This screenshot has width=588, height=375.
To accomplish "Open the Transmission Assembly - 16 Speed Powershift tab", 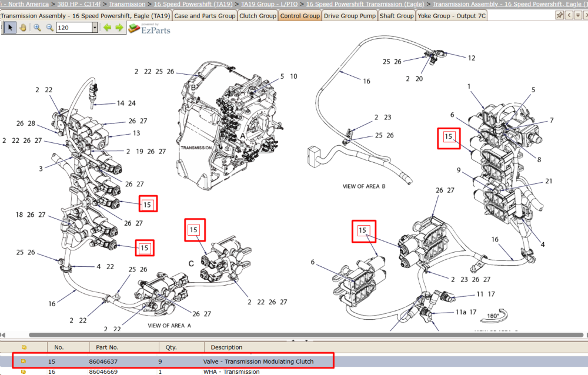I will coord(85,16).
